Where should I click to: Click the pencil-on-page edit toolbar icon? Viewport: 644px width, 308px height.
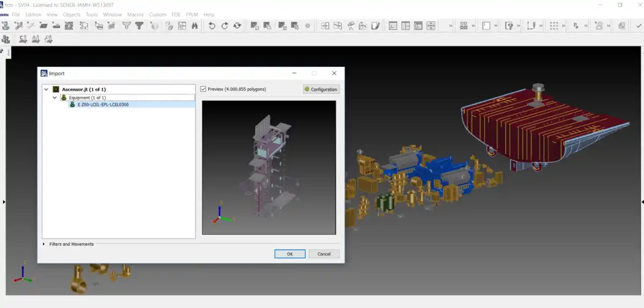(x=376, y=26)
